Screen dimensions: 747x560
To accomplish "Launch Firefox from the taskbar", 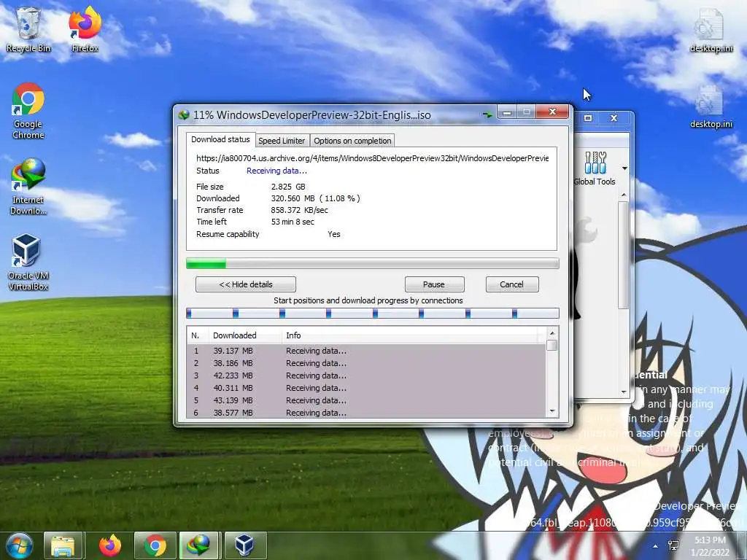I will click(x=110, y=545).
